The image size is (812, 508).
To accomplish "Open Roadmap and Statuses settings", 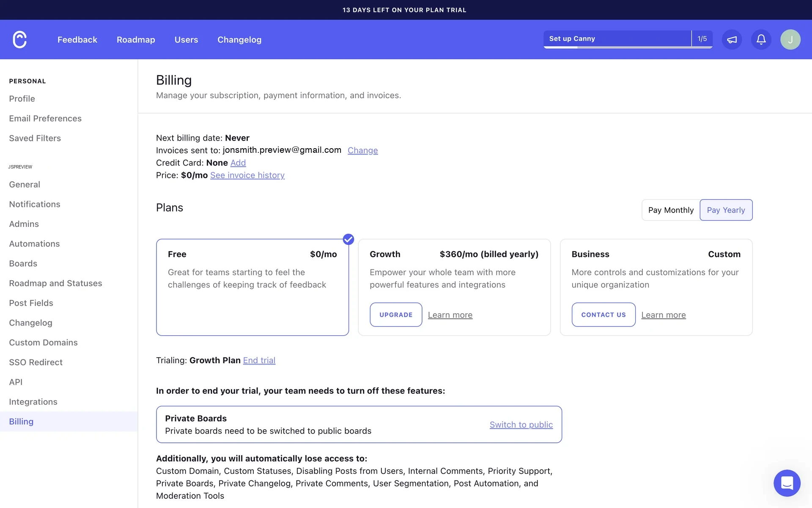I will coord(55,283).
